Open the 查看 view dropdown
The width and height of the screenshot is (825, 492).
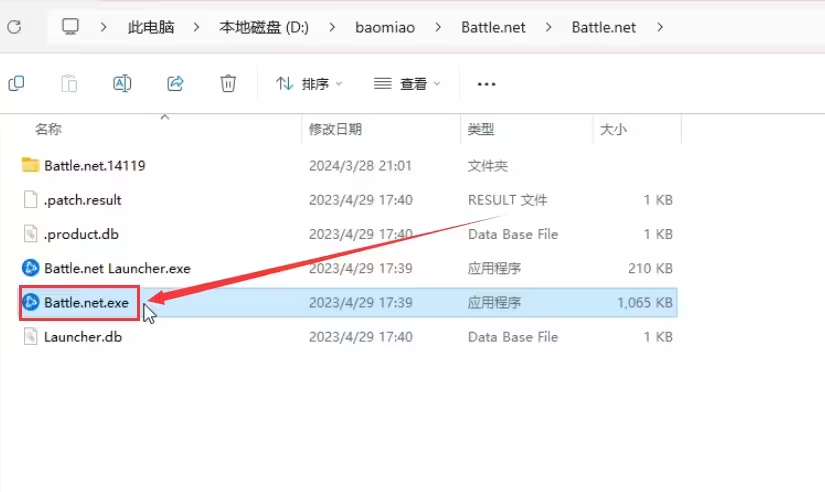407,84
